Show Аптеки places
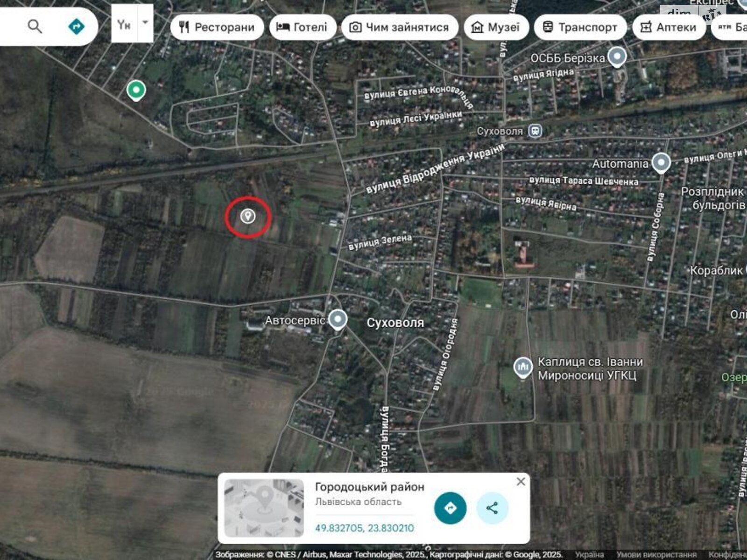Image resolution: width=747 pixels, height=560 pixels. click(x=669, y=27)
